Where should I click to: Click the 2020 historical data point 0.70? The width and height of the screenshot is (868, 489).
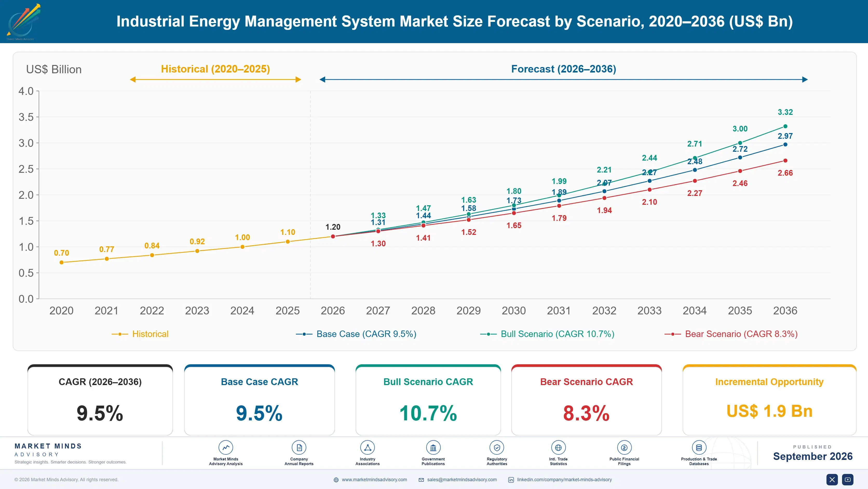(62, 262)
